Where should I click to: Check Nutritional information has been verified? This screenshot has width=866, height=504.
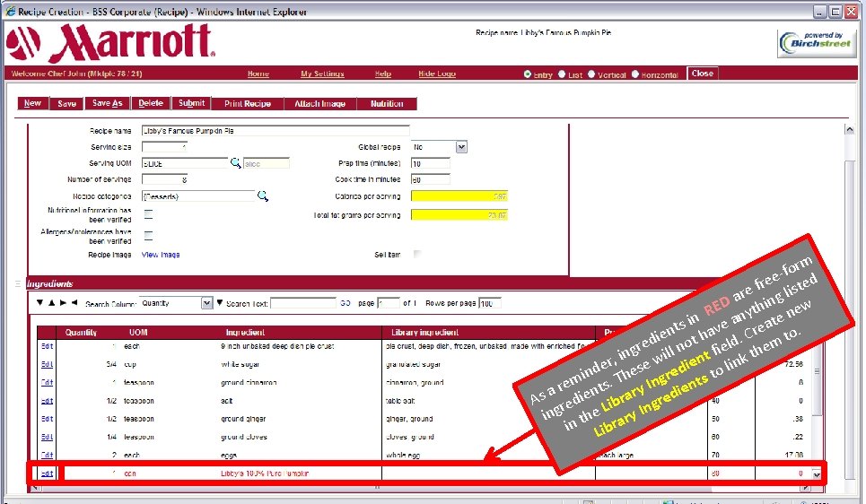149,214
